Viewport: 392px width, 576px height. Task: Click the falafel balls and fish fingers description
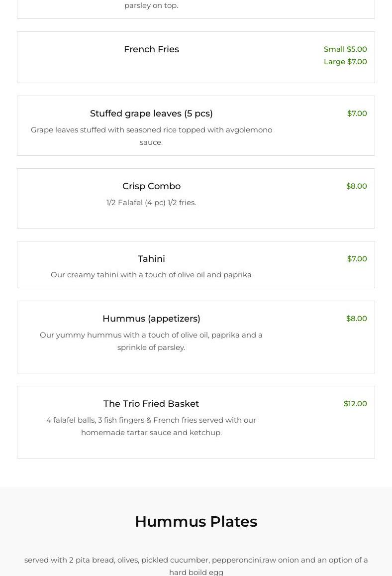click(x=151, y=426)
